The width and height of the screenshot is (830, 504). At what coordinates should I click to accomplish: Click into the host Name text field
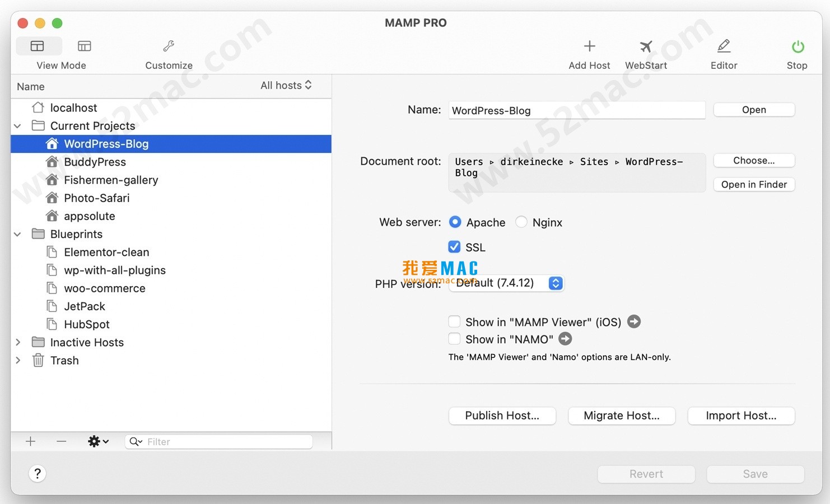577,110
